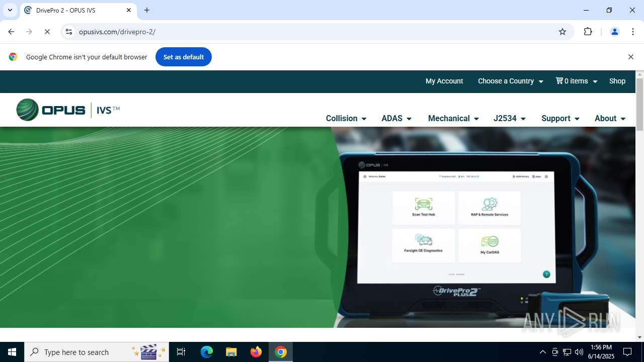
Task: Expand the Support menu
Action: click(560, 118)
